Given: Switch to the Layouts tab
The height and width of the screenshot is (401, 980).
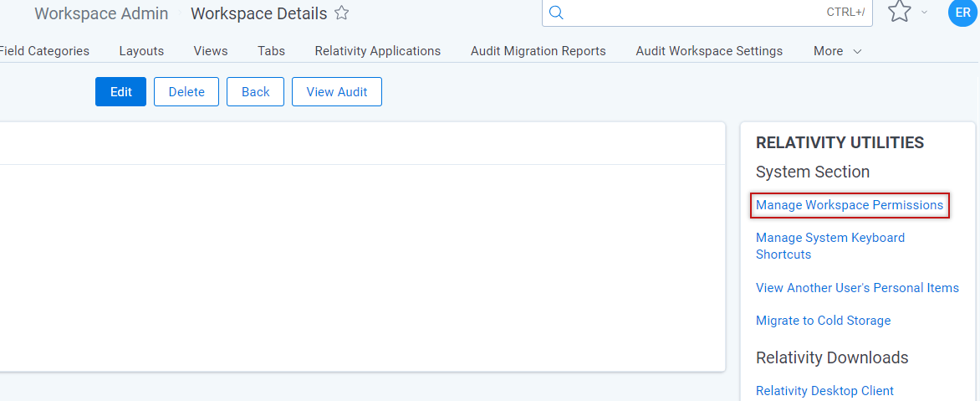Looking at the screenshot, I should 141,51.
